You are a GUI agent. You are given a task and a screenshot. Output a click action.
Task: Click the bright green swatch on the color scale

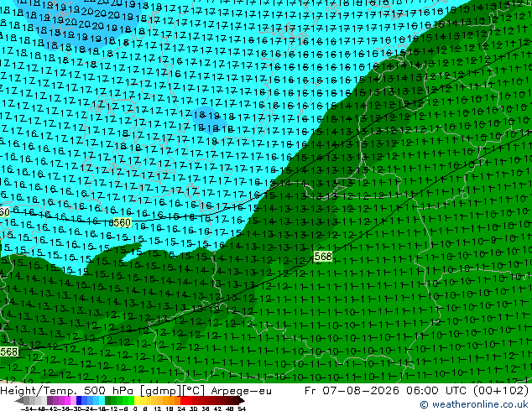click(x=131, y=401)
